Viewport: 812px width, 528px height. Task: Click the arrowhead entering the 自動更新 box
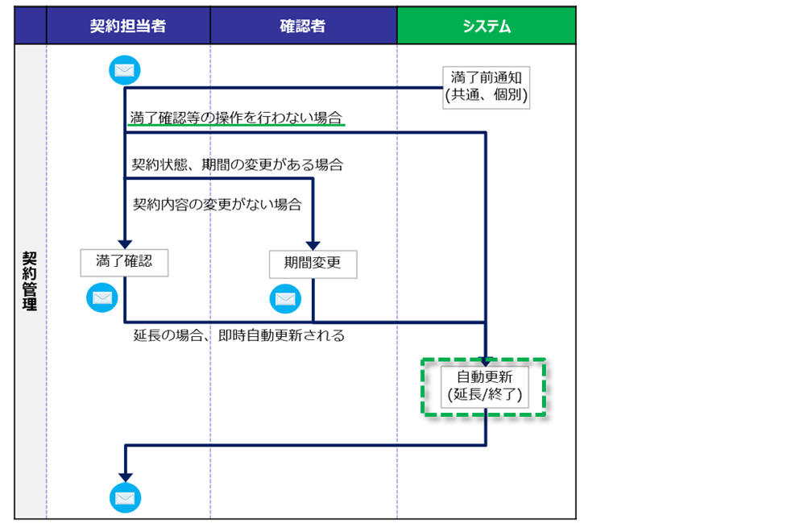pyautogui.click(x=486, y=360)
